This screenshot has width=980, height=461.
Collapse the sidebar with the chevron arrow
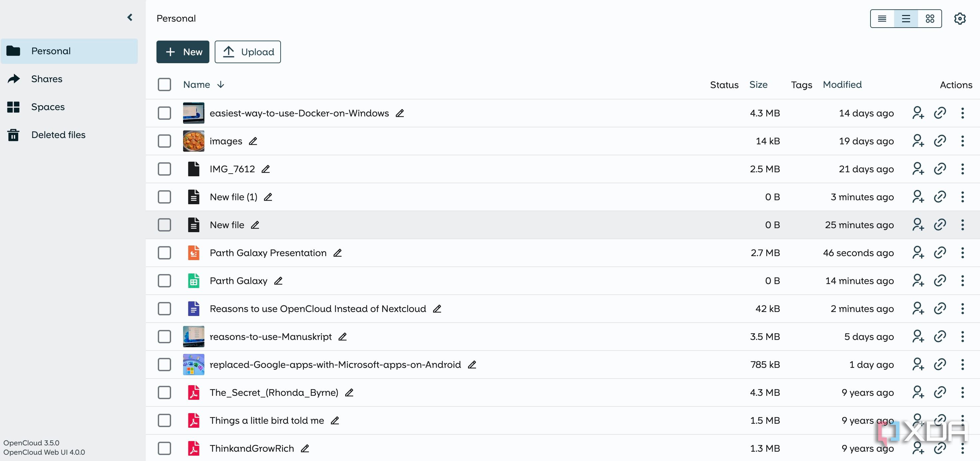[x=130, y=18]
